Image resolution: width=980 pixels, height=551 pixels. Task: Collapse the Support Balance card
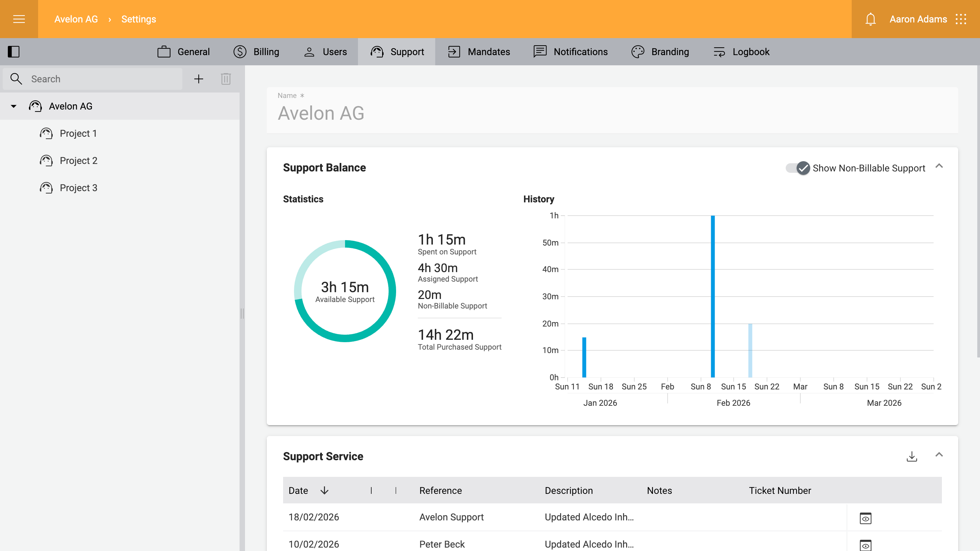(x=939, y=166)
